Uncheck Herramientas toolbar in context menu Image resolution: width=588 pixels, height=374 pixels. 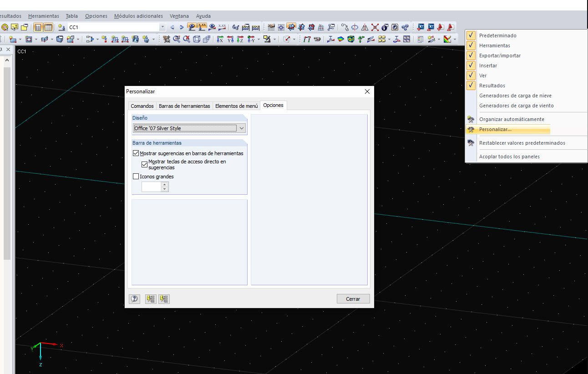[471, 45]
